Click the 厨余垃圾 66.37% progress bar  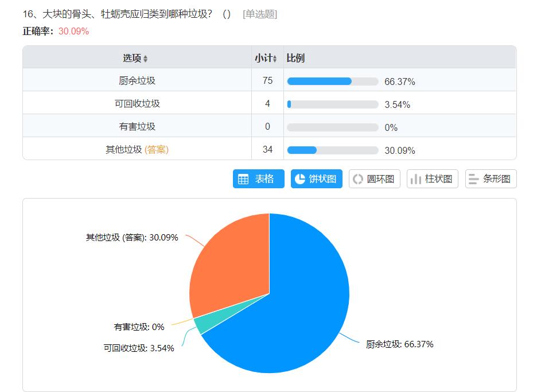coord(332,81)
